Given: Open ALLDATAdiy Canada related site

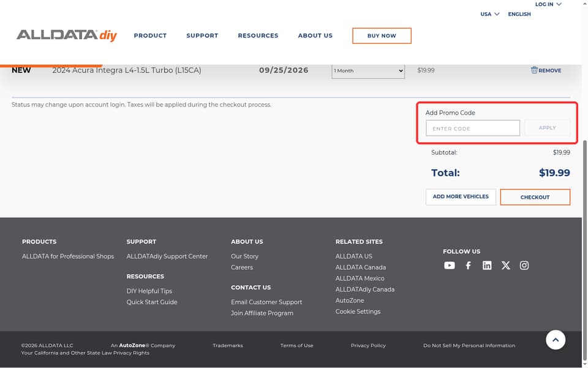Looking at the screenshot, I should pyautogui.click(x=365, y=289).
